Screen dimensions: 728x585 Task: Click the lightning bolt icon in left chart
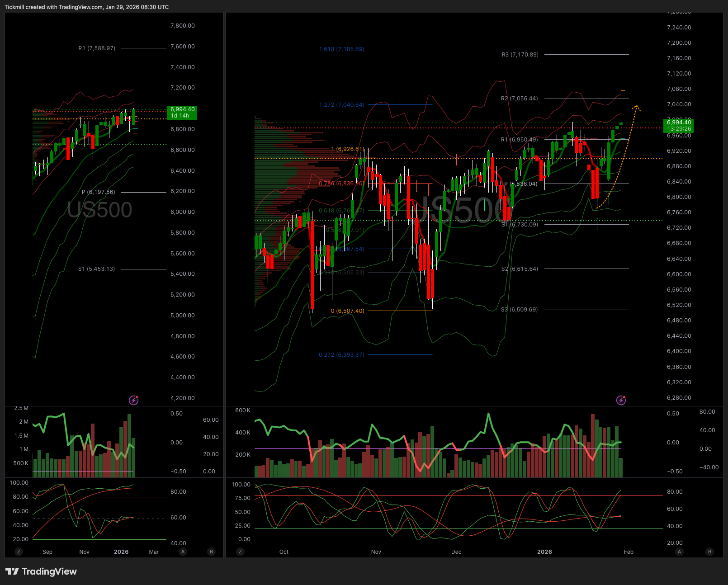133,400
